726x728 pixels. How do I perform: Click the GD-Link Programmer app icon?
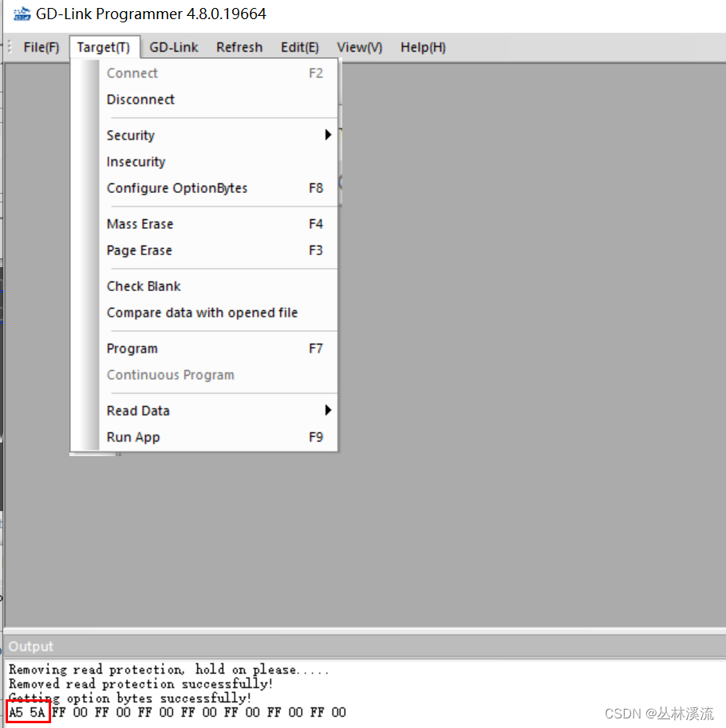tap(22, 14)
